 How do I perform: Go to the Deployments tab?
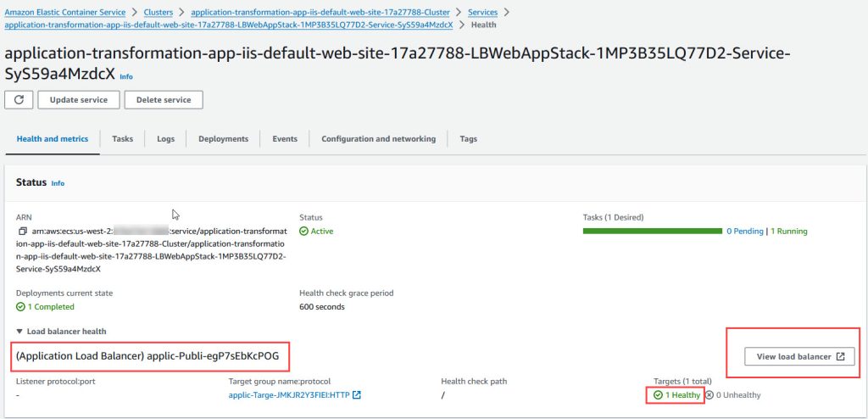point(223,139)
